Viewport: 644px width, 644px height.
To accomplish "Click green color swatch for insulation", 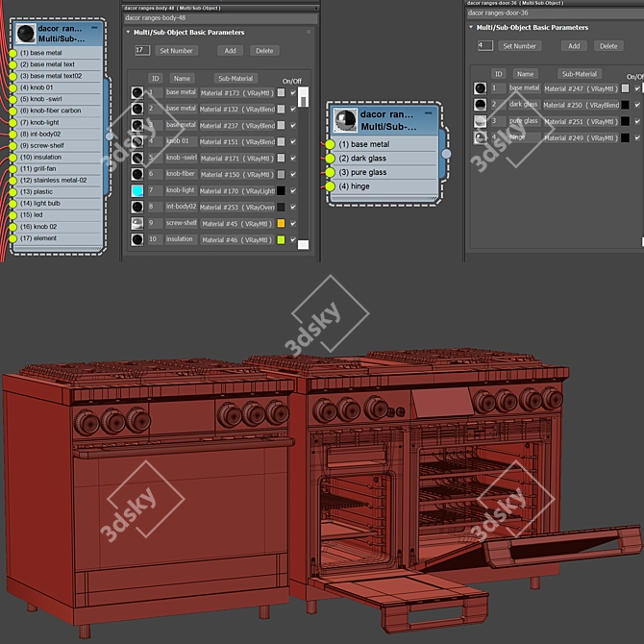I will [281, 239].
